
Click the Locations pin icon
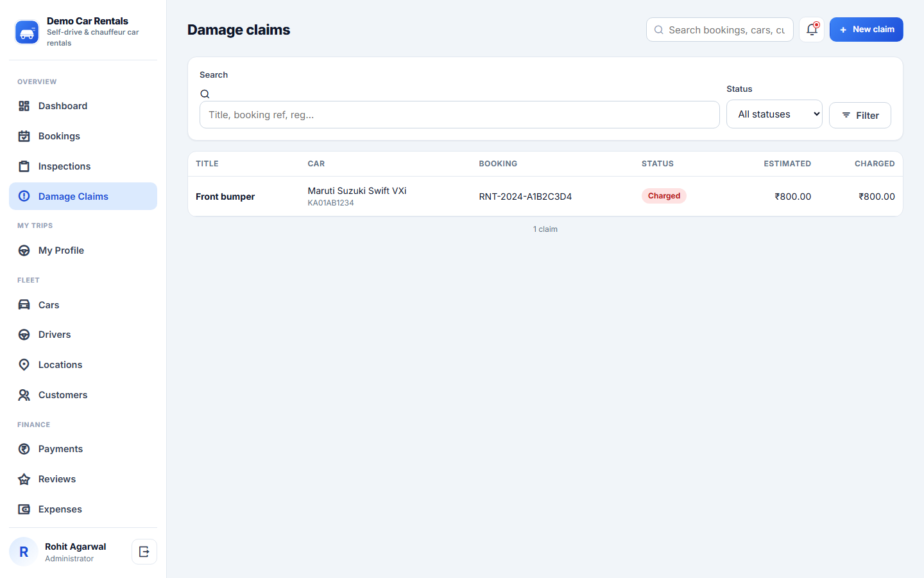[x=24, y=365]
